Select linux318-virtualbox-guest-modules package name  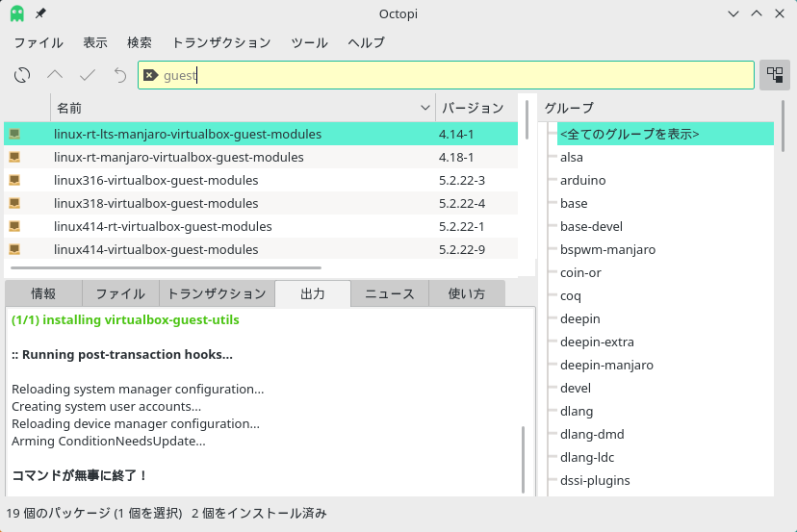pyautogui.click(x=156, y=203)
